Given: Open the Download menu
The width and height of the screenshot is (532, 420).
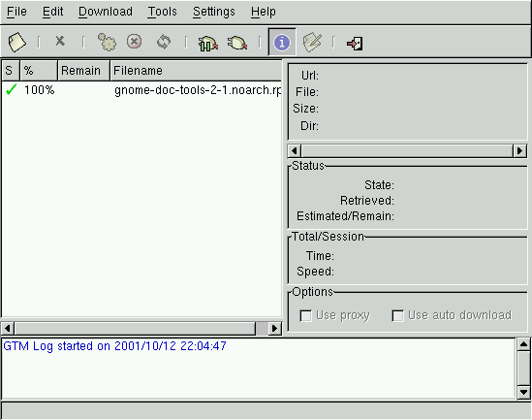Looking at the screenshot, I should pyautogui.click(x=106, y=12).
